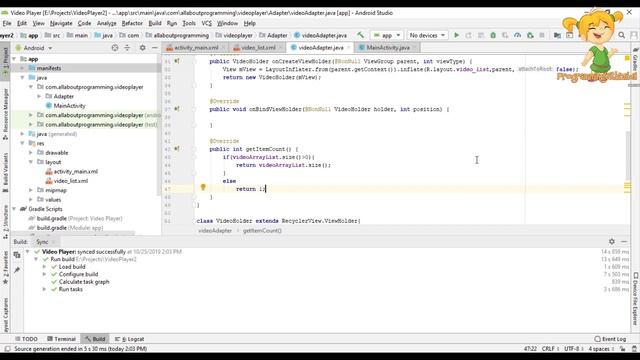Expand the Load build node in Build output

pyautogui.click(x=44, y=267)
